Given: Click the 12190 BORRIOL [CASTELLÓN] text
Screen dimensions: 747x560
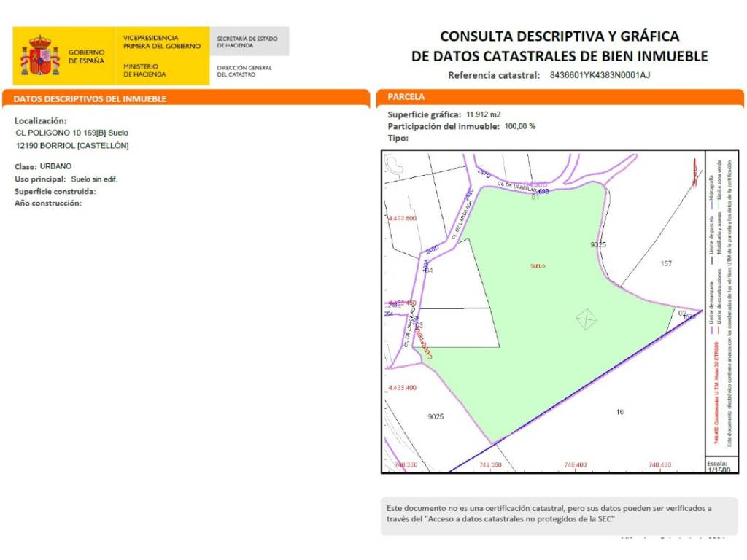Looking at the screenshot, I should tap(72, 146).
